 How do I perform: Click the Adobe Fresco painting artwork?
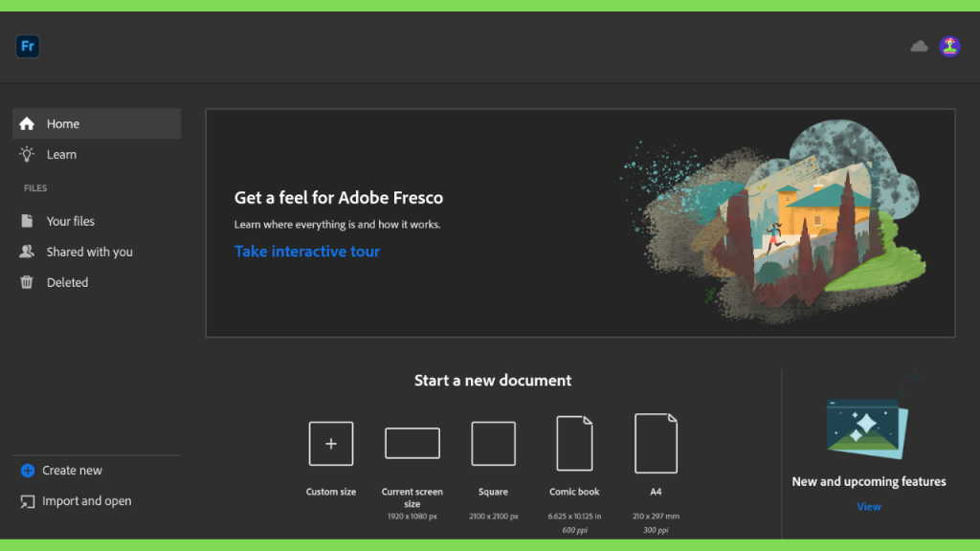(773, 222)
